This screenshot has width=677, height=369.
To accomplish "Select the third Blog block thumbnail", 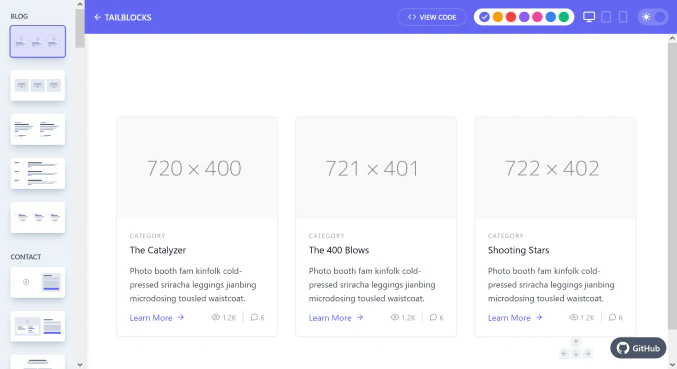I will tap(38, 129).
